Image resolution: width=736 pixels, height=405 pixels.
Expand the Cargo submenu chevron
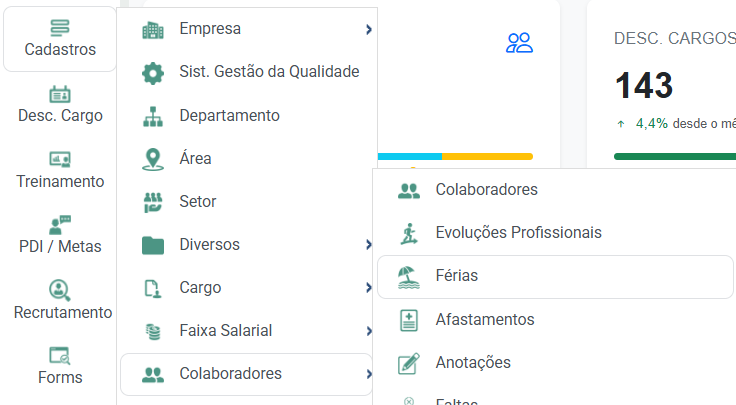tap(369, 287)
